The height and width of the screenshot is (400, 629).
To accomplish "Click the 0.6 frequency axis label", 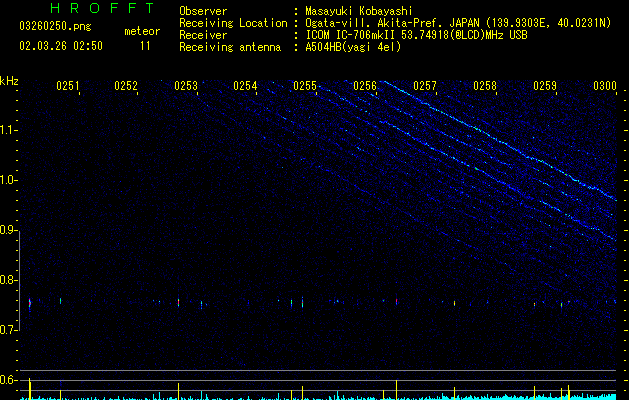I will pyautogui.click(x=8, y=380).
